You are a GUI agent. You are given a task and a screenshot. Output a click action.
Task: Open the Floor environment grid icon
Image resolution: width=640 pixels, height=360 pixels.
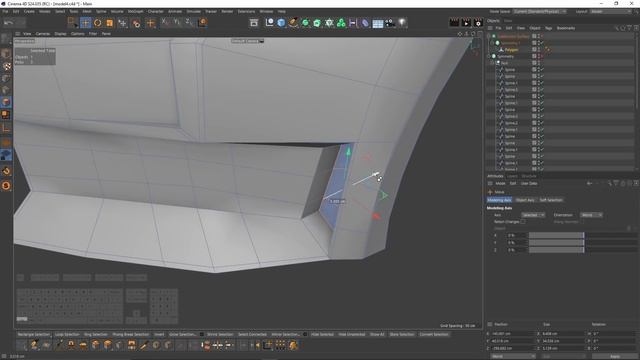coord(378,23)
